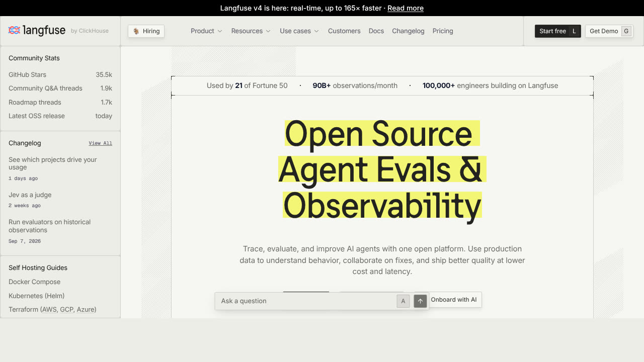This screenshot has width=644, height=362.
Task: Open the Pricing nav item
Action: coord(443,31)
